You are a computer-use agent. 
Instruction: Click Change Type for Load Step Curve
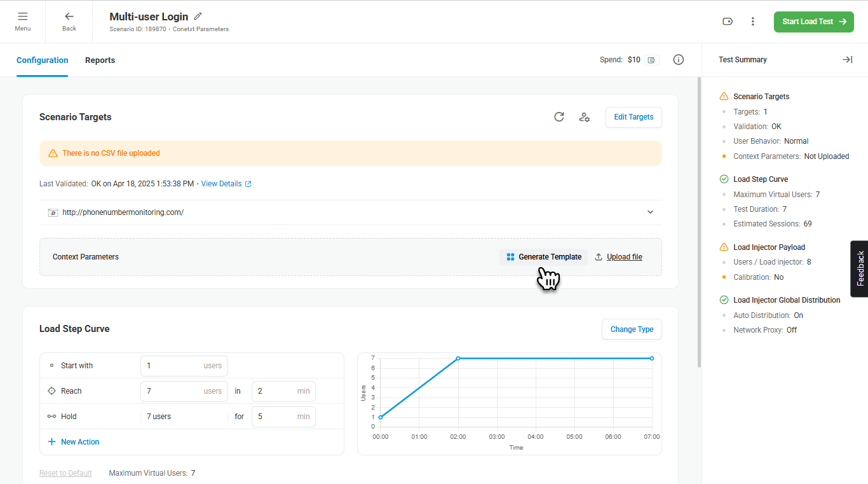click(632, 329)
